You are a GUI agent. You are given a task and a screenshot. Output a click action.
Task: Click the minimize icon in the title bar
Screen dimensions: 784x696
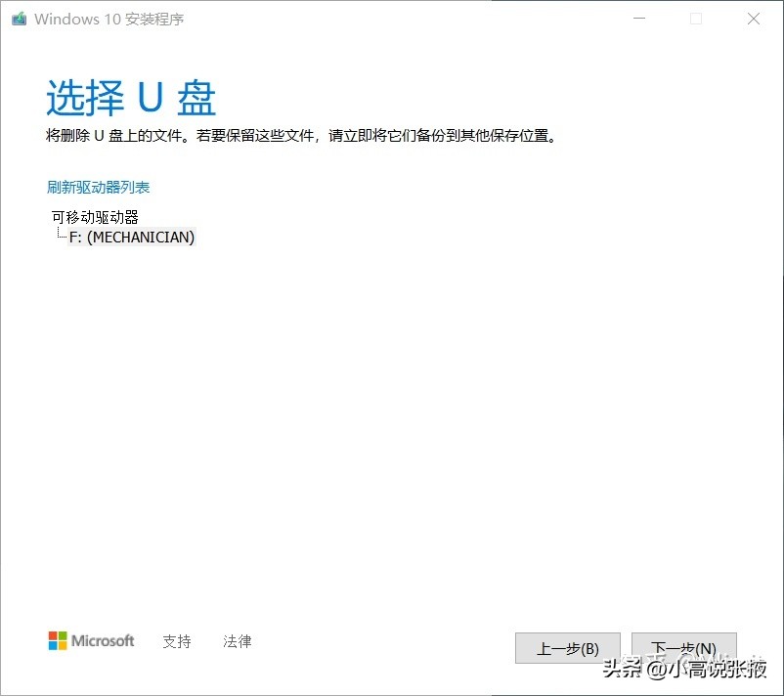[640, 19]
